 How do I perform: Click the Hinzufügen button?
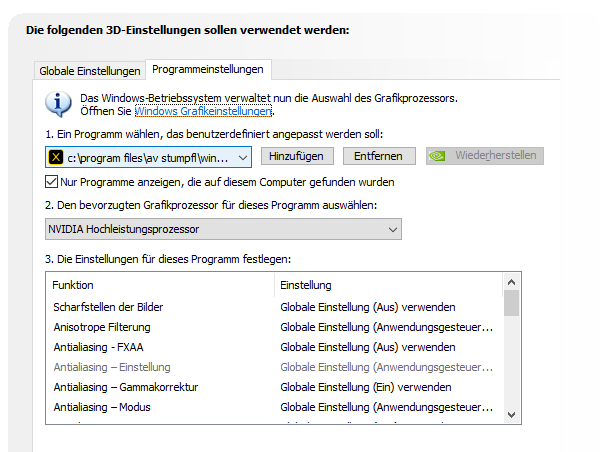pyautogui.click(x=297, y=156)
